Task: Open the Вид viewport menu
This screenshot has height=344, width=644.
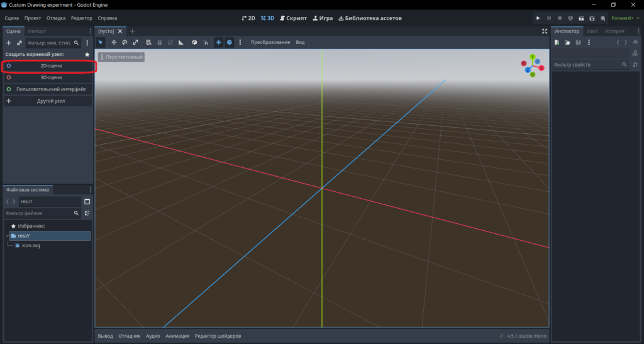Action: (x=300, y=42)
